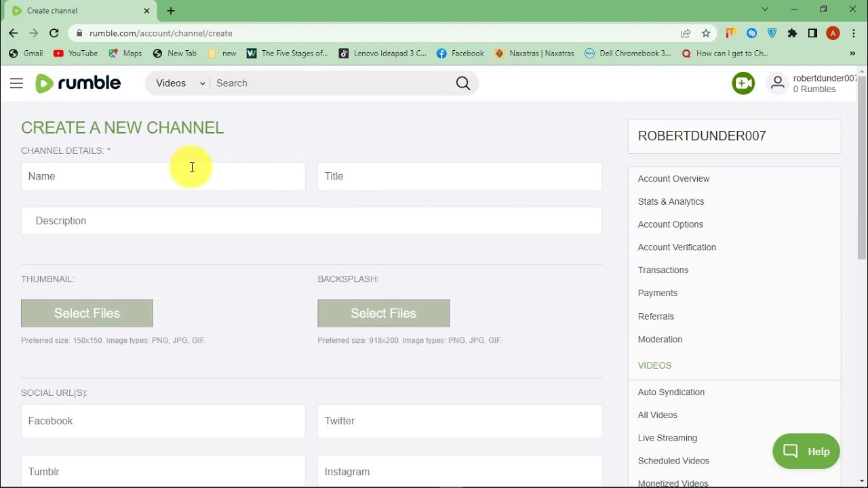868x488 pixels.
Task: Bookmark this page with star icon
Action: (x=706, y=33)
